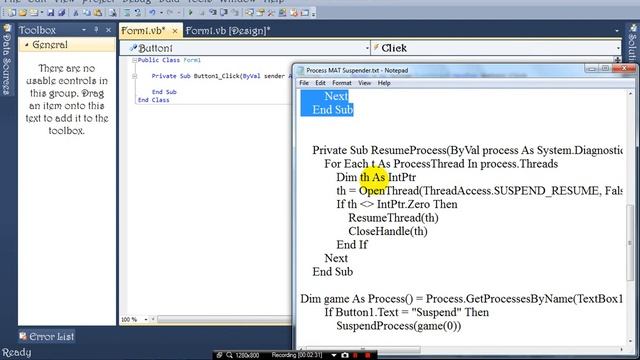Image resolution: width=640 pixels, height=360 pixels.
Task: Collapse the General toolbox group
Action: (x=27, y=44)
